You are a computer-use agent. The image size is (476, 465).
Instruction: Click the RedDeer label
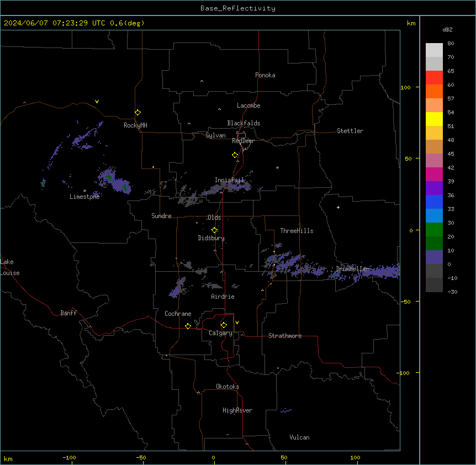243,141
